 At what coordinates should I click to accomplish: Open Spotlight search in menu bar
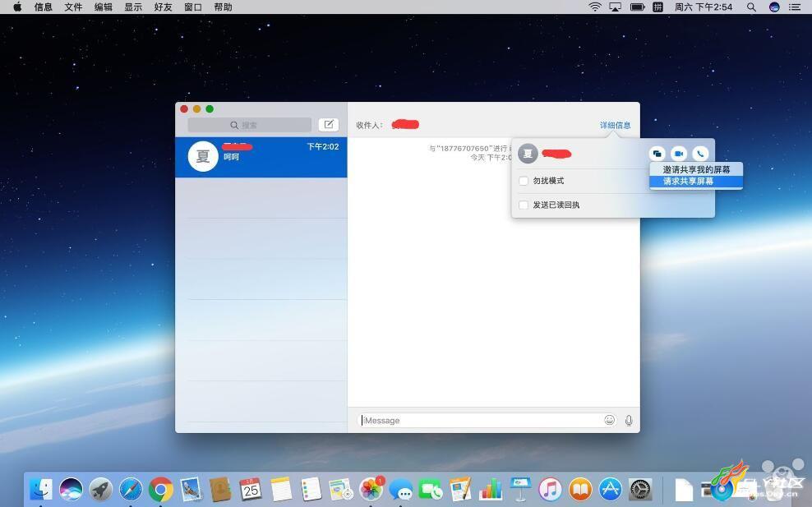[x=751, y=7]
